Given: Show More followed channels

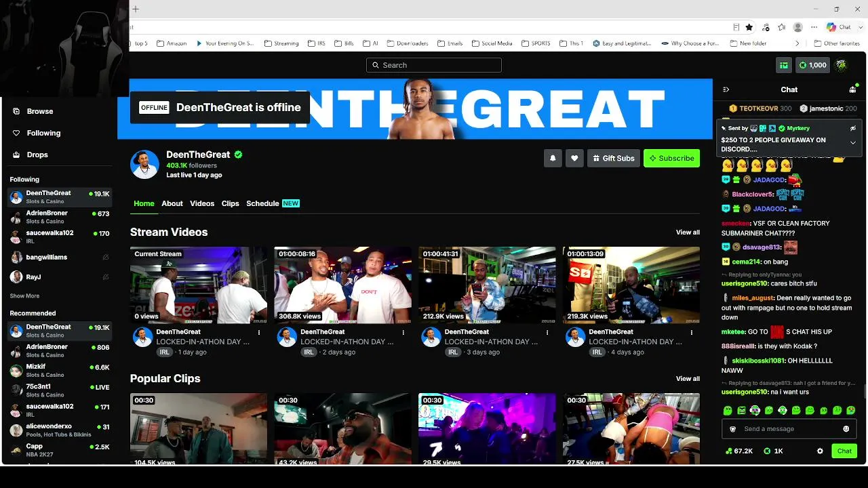Looking at the screenshot, I should pos(24,296).
